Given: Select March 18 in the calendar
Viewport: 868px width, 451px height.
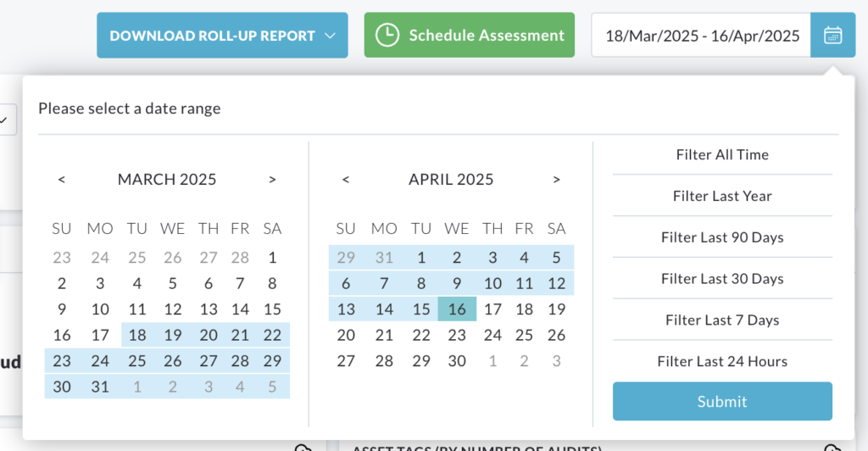Looking at the screenshot, I should pos(137,335).
